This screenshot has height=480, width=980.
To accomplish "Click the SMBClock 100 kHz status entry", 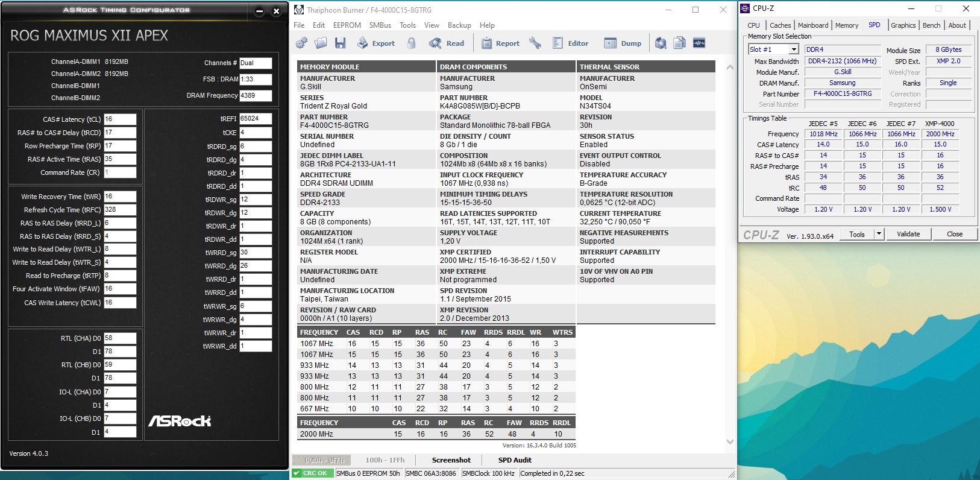I will point(488,473).
